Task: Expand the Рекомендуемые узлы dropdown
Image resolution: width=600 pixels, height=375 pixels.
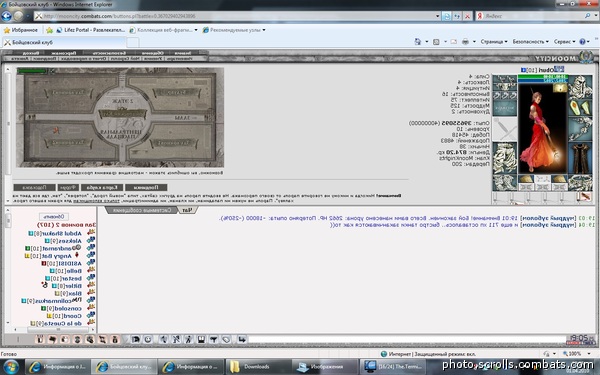Action: click(x=264, y=30)
